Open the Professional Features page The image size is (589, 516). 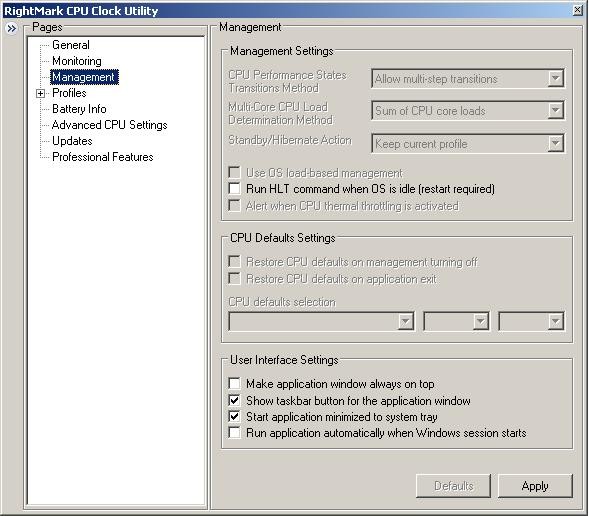[x=103, y=157]
